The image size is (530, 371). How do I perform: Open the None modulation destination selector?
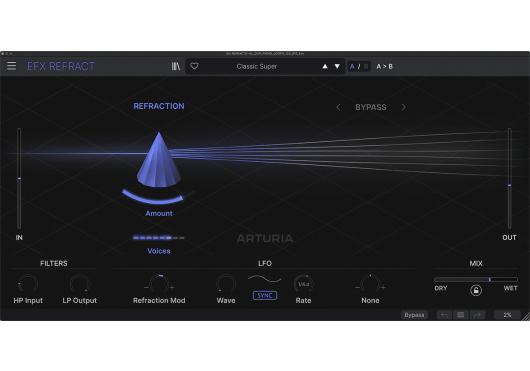click(370, 300)
